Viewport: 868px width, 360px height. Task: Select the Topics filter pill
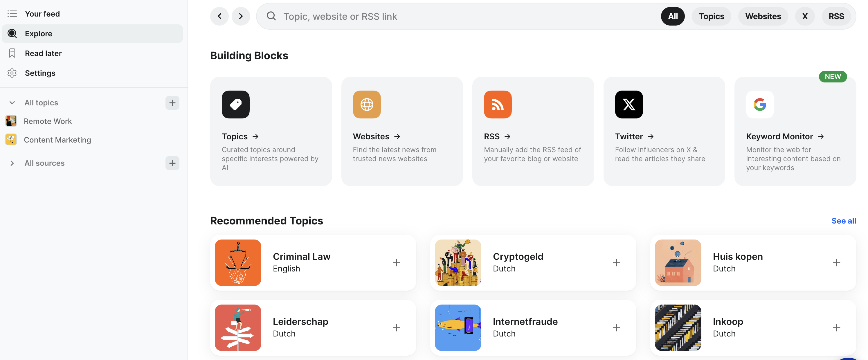click(x=711, y=16)
